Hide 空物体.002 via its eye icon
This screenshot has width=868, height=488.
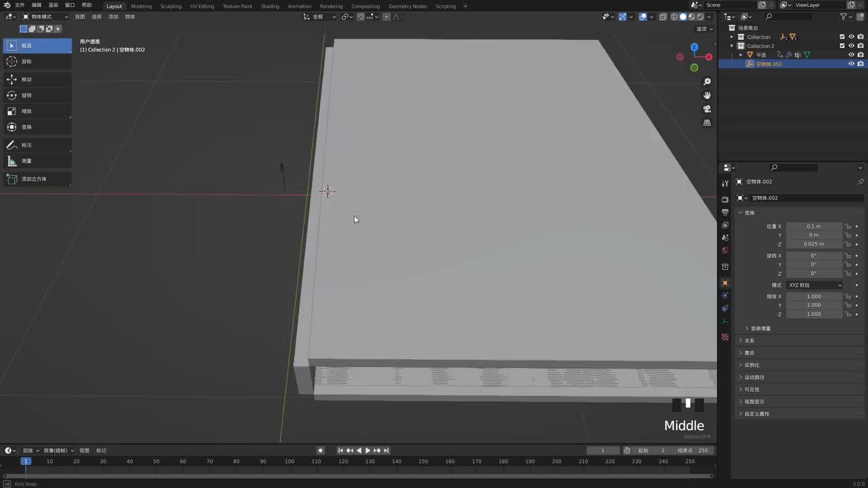pyautogui.click(x=852, y=64)
